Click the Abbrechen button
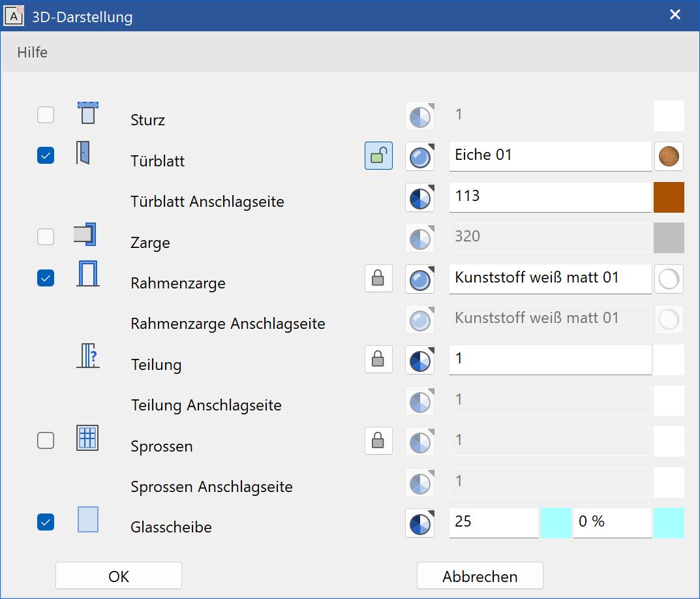The height and width of the screenshot is (599, 700). tap(480, 576)
